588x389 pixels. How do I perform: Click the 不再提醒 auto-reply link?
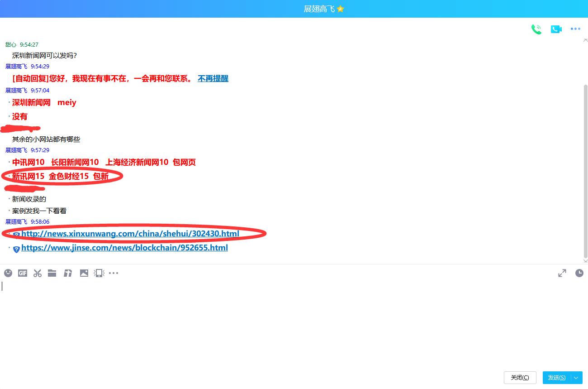(213, 78)
